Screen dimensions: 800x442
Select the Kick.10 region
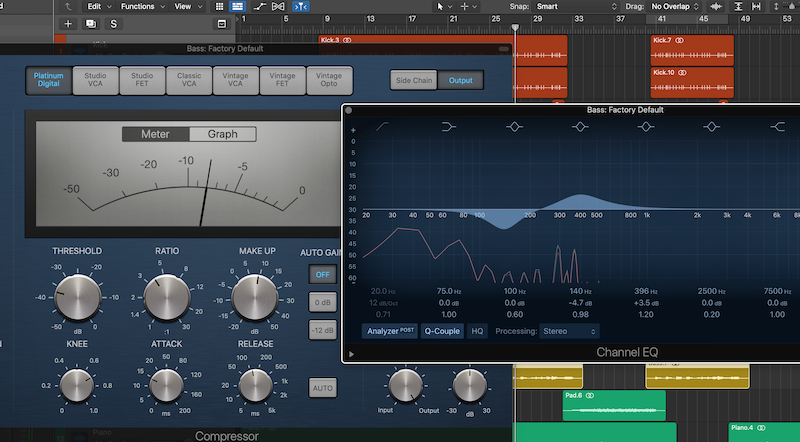tap(692, 83)
